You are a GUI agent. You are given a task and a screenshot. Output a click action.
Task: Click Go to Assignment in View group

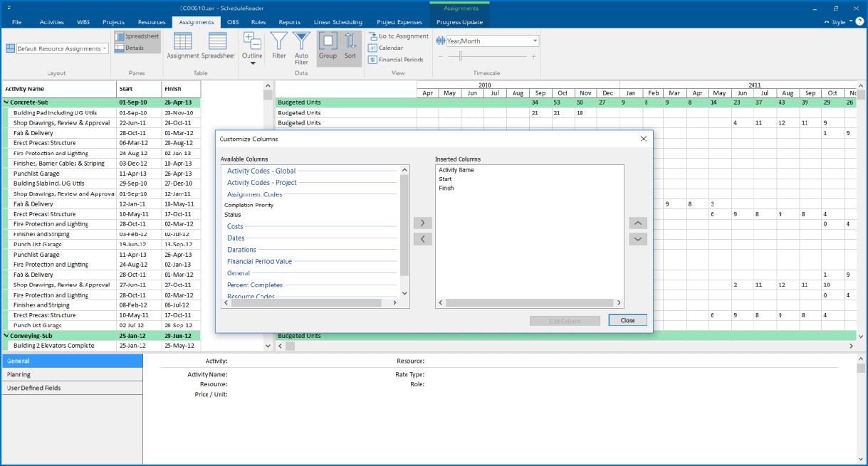(399, 36)
